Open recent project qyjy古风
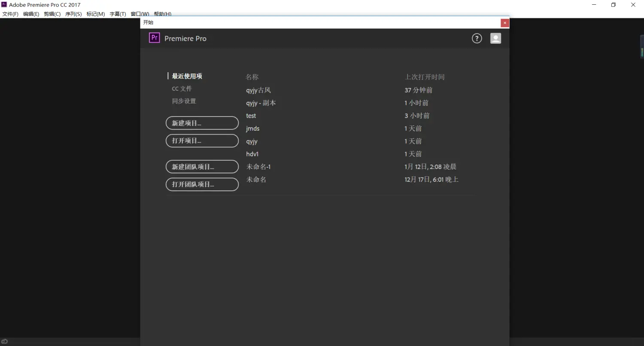The height and width of the screenshot is (346, 644). click(258, 90)
